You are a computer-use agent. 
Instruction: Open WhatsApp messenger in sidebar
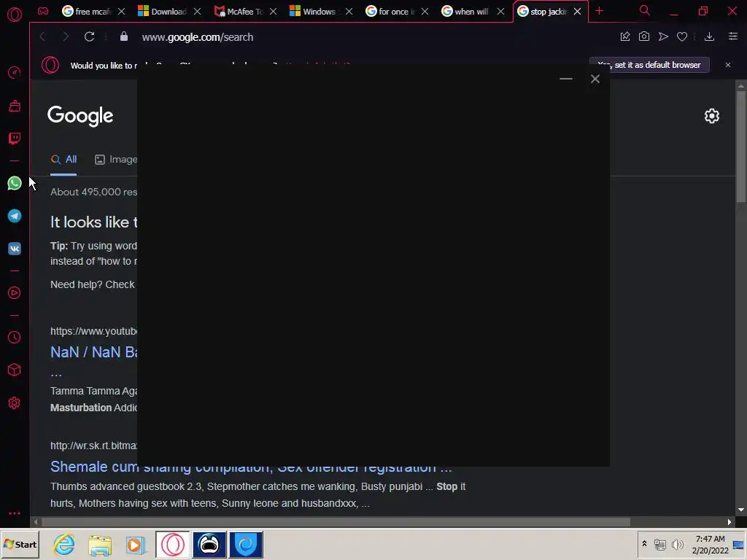point(15,183)
